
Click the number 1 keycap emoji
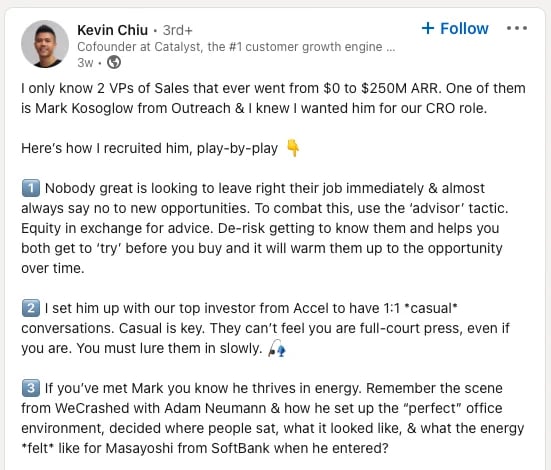point(31,188)
